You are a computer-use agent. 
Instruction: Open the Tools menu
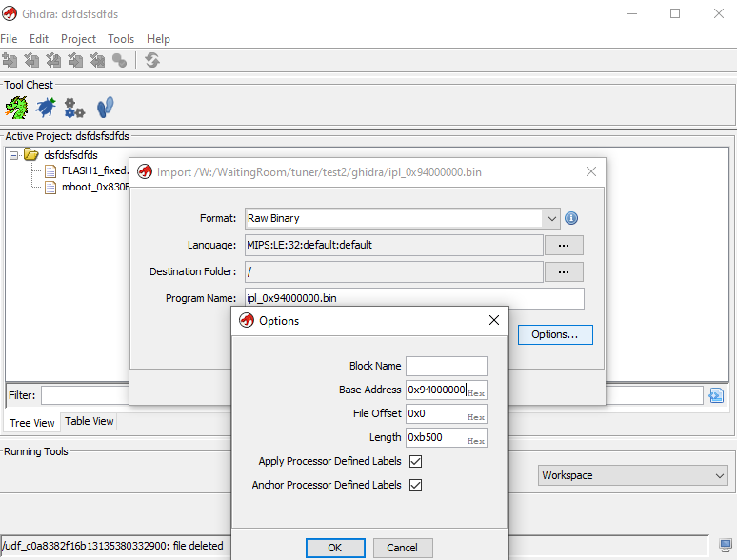[121, 39]
